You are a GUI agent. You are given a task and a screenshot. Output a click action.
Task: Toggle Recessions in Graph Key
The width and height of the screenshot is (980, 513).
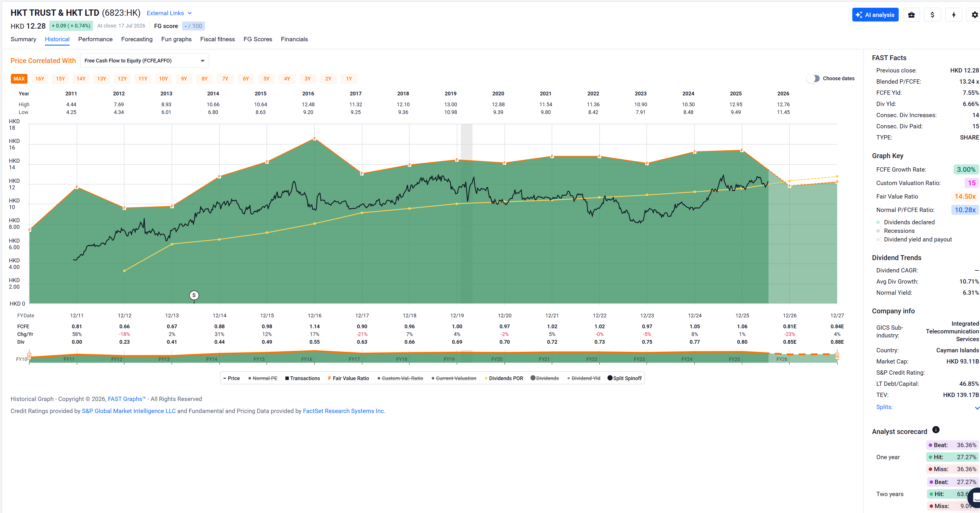(895, 231)
